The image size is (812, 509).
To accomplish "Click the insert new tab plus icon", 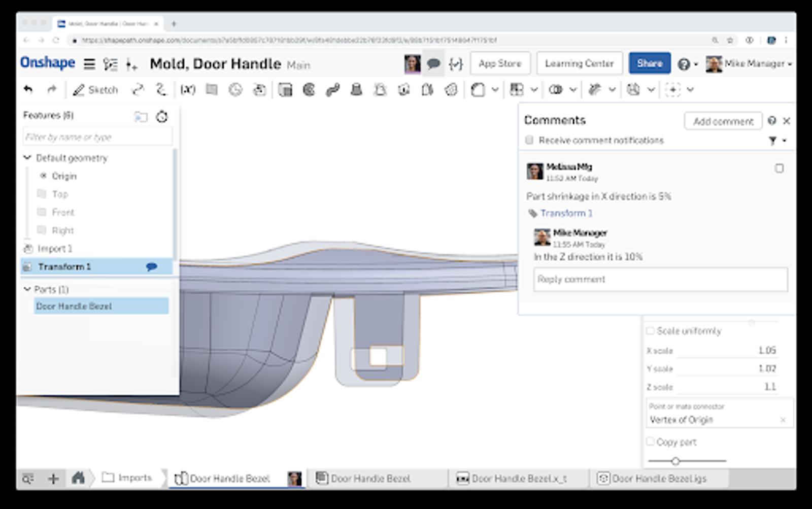I will point(53,478).
